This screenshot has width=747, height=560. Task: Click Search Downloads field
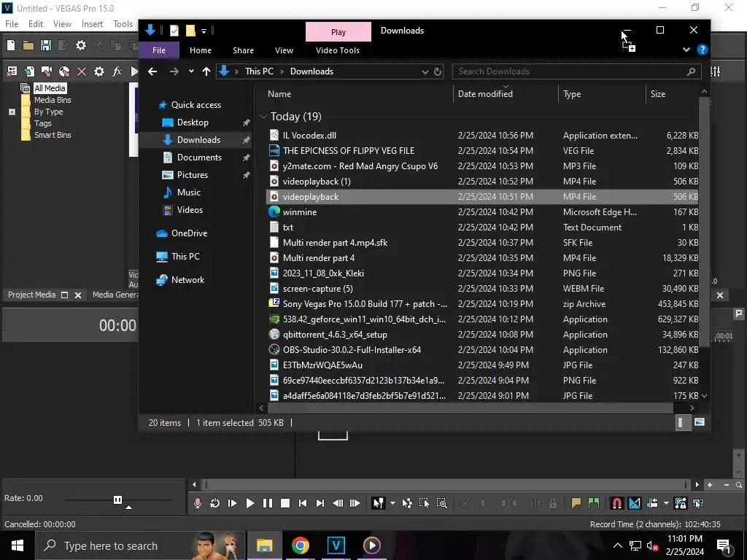pos(576,71)
